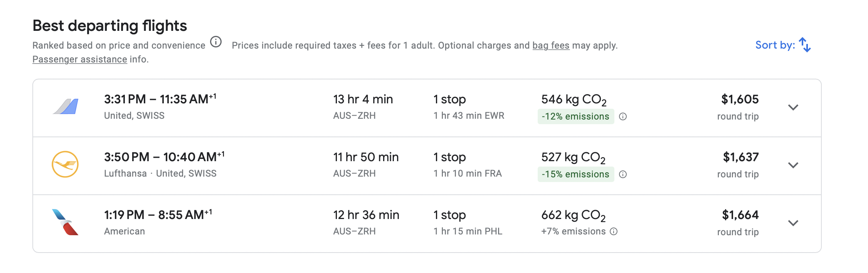Select the 1:19 PM – 8:55 AM flight

click(x=427, y=224)
